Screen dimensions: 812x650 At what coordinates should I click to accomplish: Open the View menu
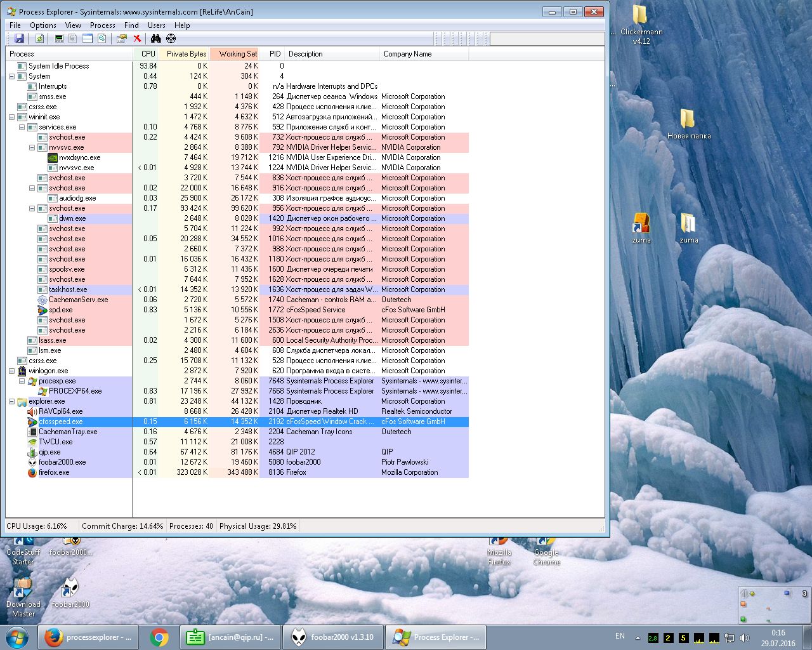click(73, 25)
